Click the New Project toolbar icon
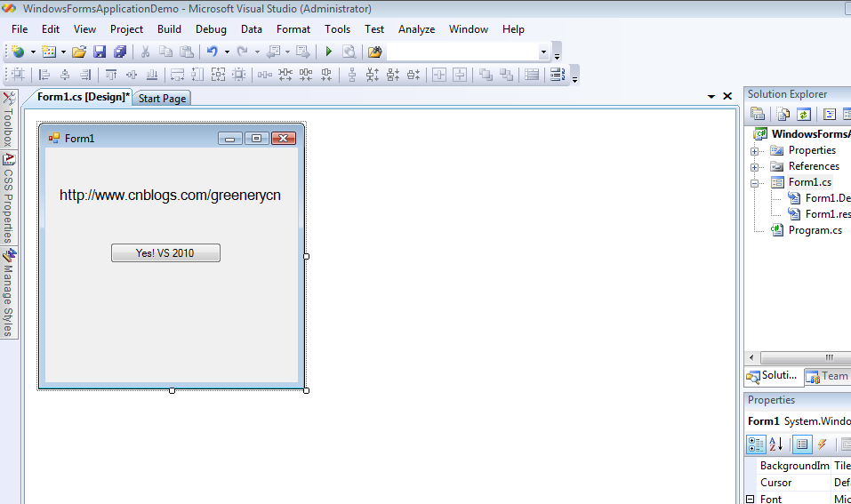 tap(19, 52)
